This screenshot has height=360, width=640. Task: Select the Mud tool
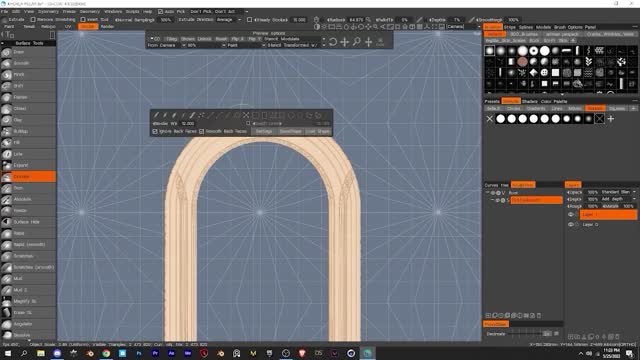click(28, 279)
